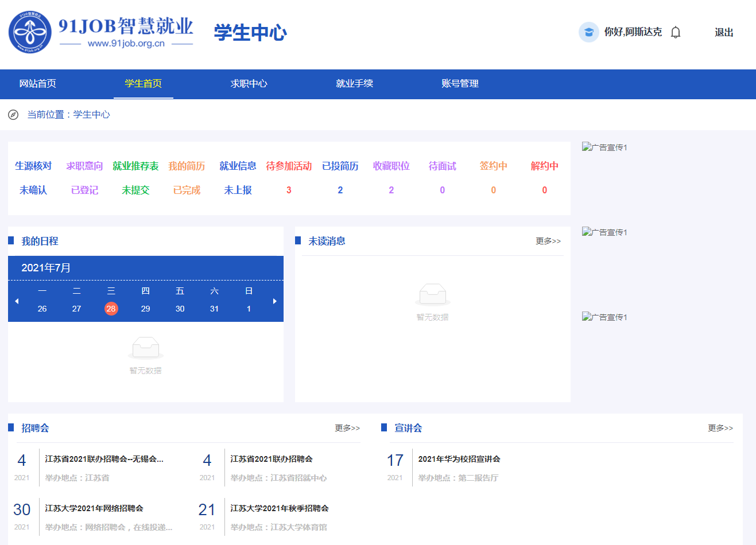This screenshot has height=545, width=756.
Task: Click 退出 to log out
Action: click(724, 33)
